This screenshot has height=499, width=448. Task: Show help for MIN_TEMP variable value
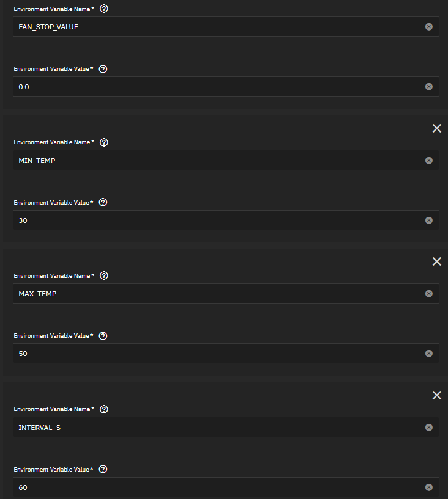tap(103, 202)
